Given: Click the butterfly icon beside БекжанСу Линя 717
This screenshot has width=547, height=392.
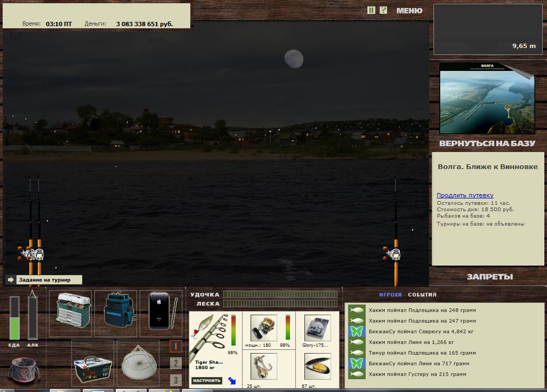Looking at the screenshot, I should (357, 363).
